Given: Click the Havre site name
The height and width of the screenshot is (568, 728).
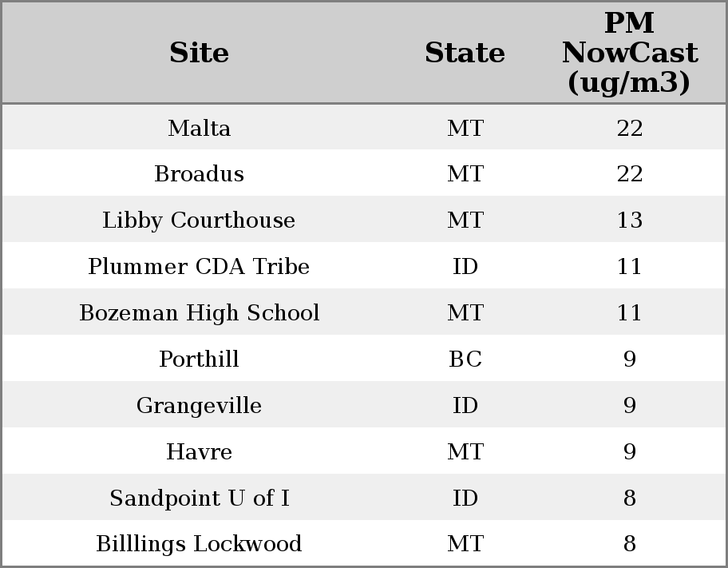Looking at the screenshot, I should tap(199, 452).
